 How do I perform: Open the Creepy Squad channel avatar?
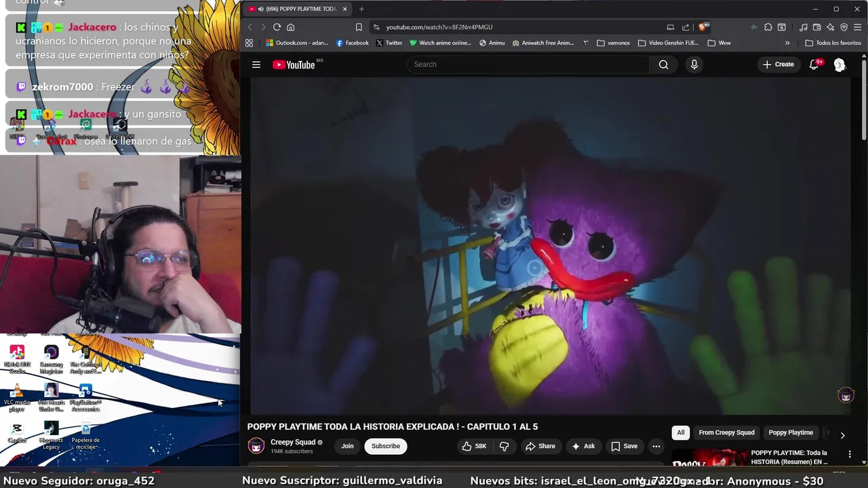tap(256, 446)
